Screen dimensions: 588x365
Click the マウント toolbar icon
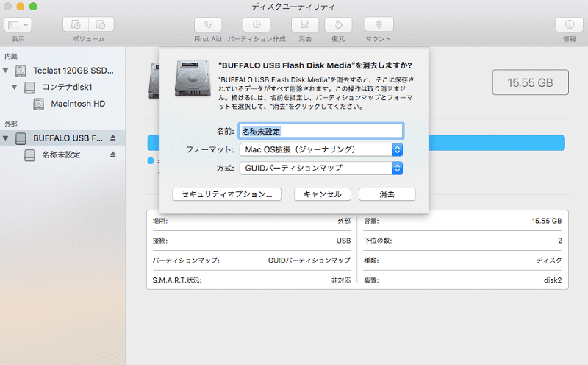click(379, 25)
